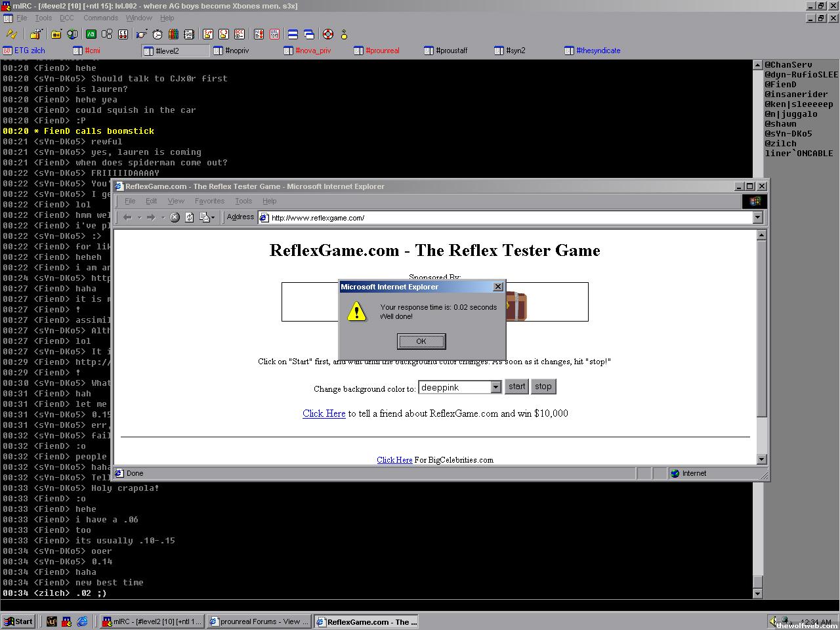The width and height of the screenshot is (840, 630).
Task: Open the colors icon in mIRC toolbar
Action: click(173, 34)
